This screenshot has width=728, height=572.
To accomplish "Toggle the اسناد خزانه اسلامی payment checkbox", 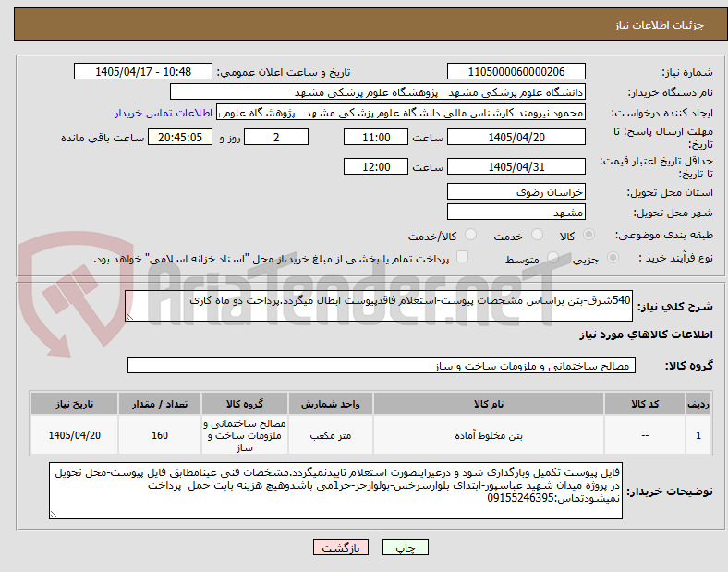I will pyautogui.click(x=463, y=257).
